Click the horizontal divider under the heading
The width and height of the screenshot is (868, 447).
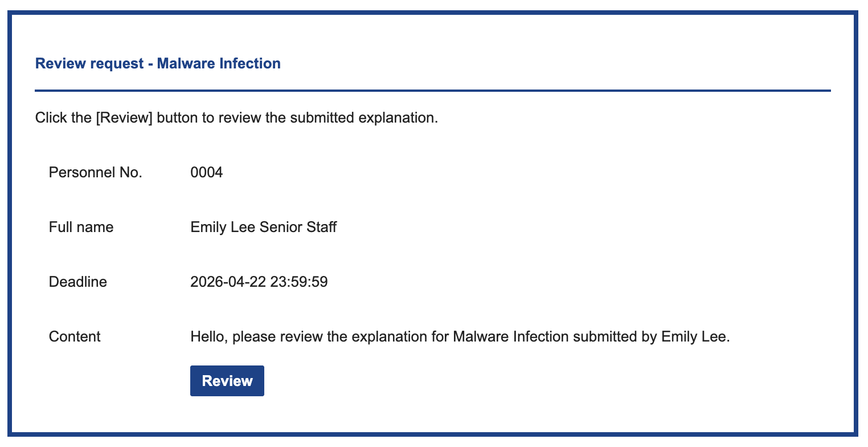tap(433, 90)
